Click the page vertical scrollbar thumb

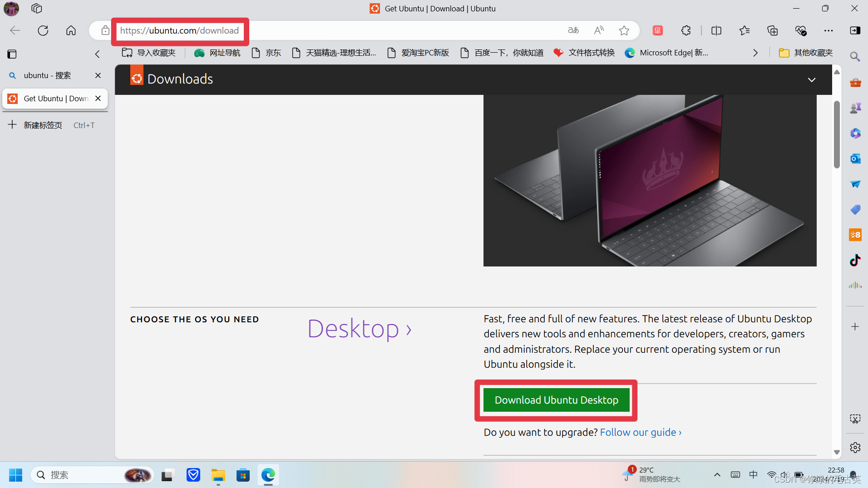(837, 134)
